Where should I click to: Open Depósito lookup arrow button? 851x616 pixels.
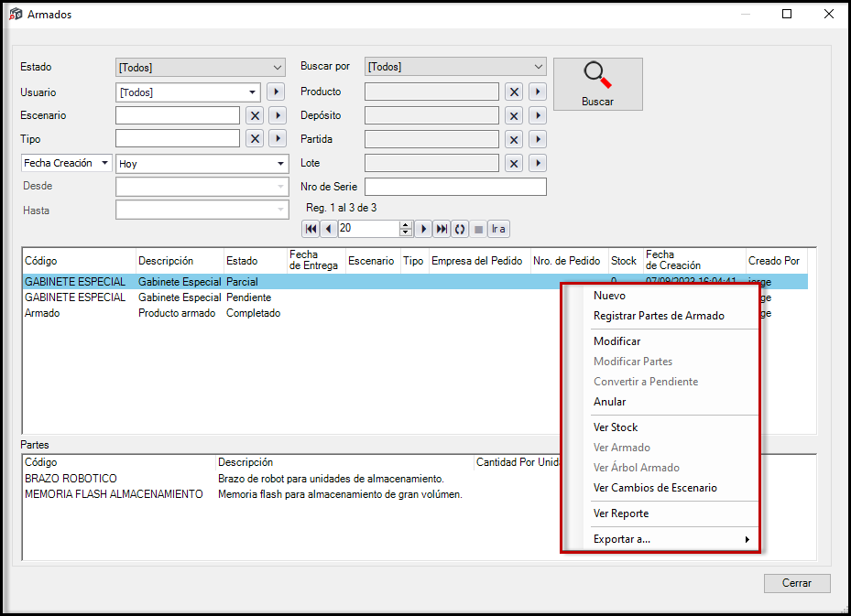[x=538, y=115]
